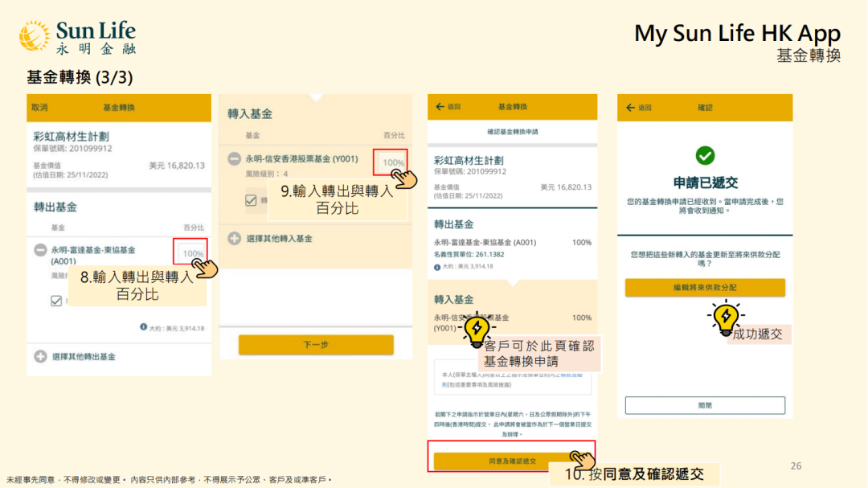Go back with arrow on 基金轉換 confirmation screen

[440, 106]
